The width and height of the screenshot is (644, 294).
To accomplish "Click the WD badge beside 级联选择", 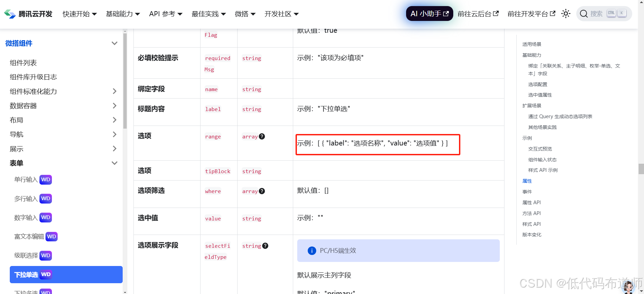I will [x=45, y=256].
